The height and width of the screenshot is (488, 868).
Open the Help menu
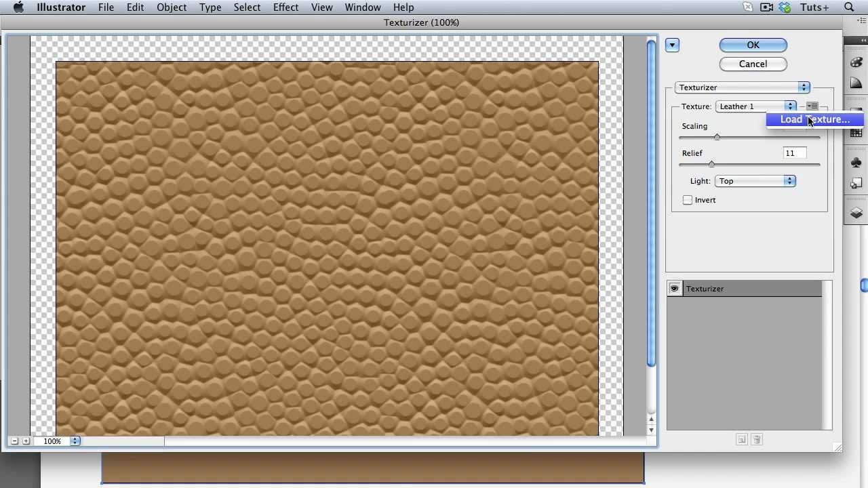coord(403,7)
